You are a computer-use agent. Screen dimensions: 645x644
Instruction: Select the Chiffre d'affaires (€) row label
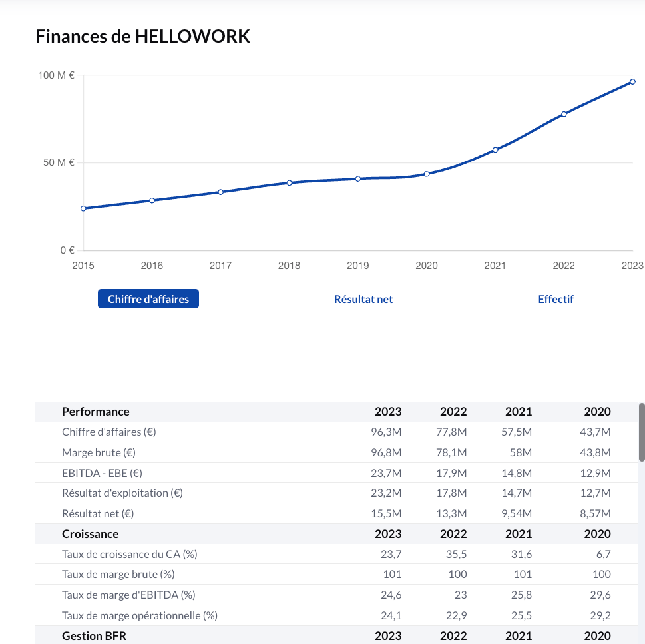pyautogui.click(x=109, y=432)
